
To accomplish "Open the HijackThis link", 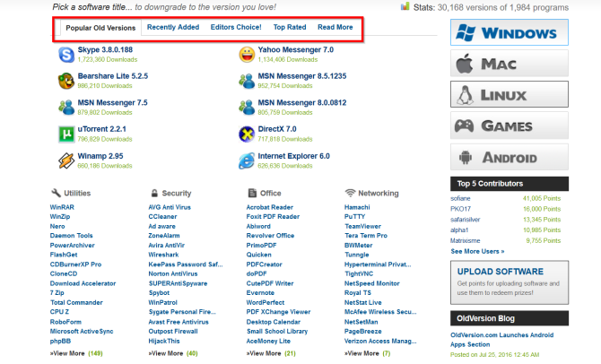I will (164, 341).
